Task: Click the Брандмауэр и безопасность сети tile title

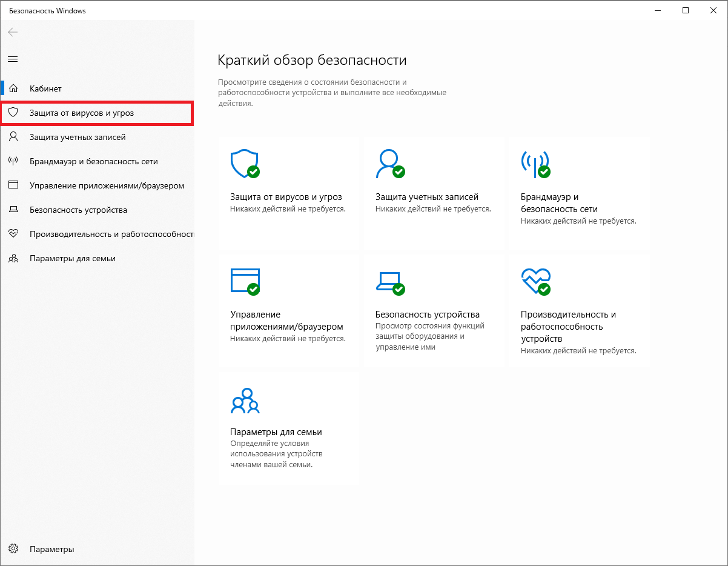Action: 559,203
